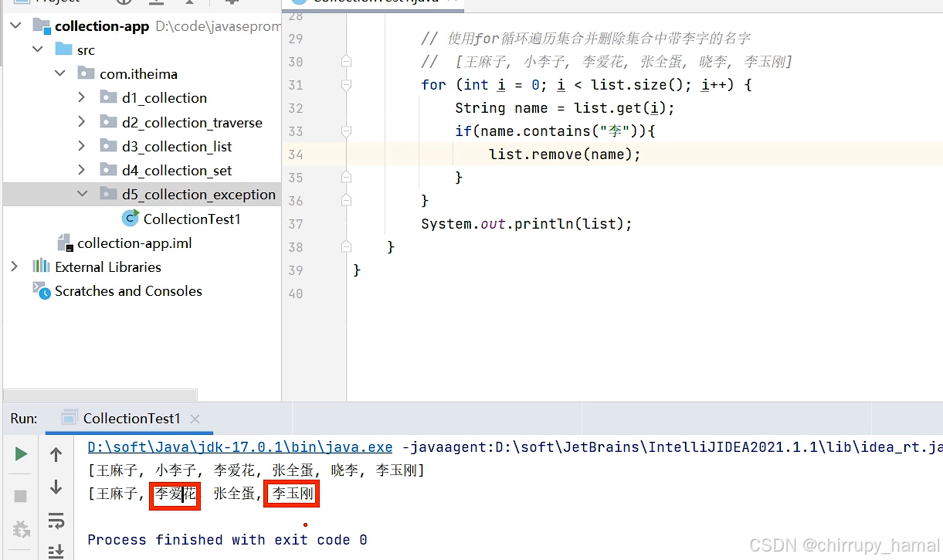Select External Libraries label in tree
This screenshot has width=943, height=560.
click(108, 267)
